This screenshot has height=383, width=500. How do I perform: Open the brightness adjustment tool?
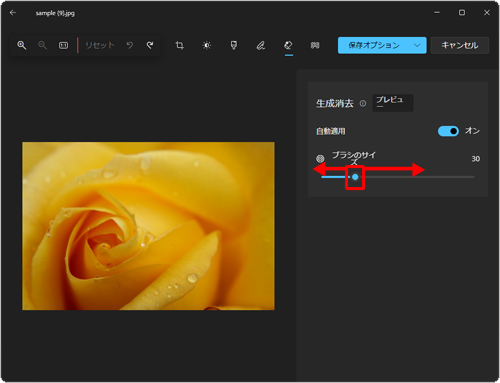point(207,45)
